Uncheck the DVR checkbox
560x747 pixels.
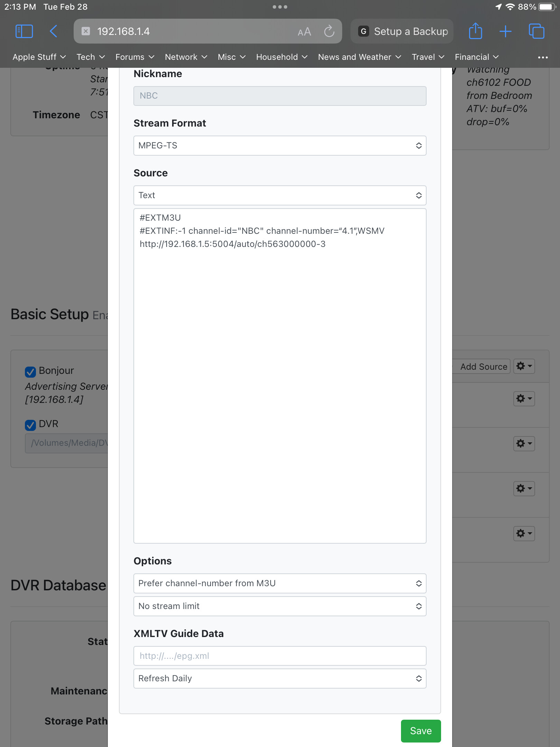click(x=30, y=425)
